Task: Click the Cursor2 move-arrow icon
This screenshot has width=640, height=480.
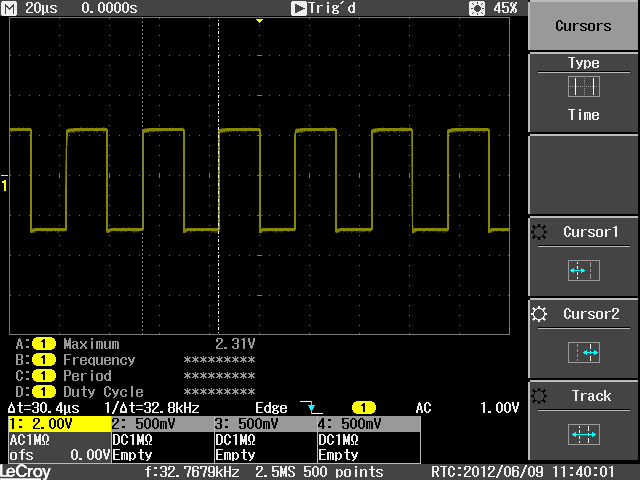Action: (x=584, y=352)
